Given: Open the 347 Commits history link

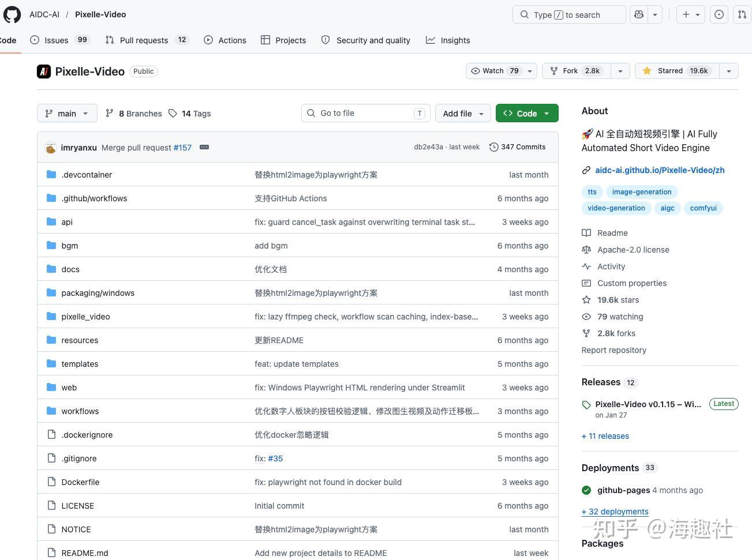Looking at the screenshot, I should click(518, 147).
